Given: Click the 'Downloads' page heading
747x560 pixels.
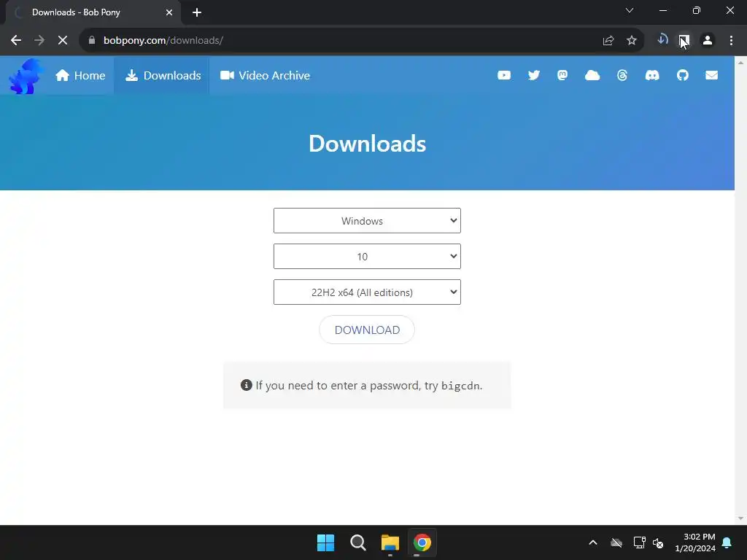Looking at the screenshot, I should (368, 144).
